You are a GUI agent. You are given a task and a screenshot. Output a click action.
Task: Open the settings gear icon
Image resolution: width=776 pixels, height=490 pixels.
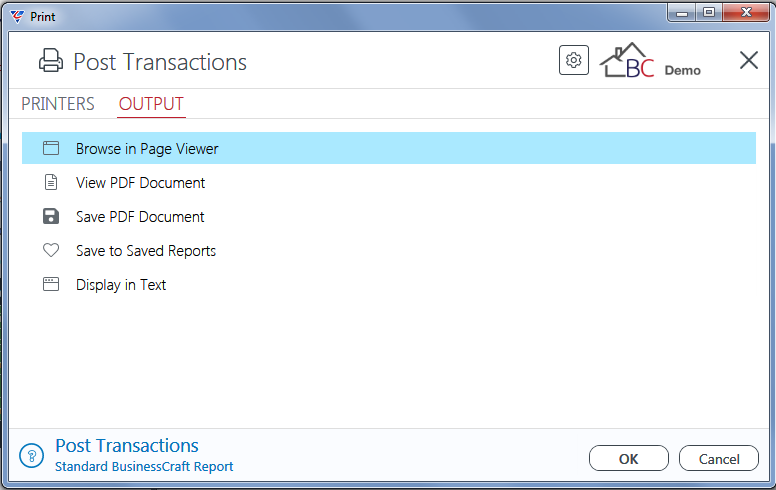574,60
